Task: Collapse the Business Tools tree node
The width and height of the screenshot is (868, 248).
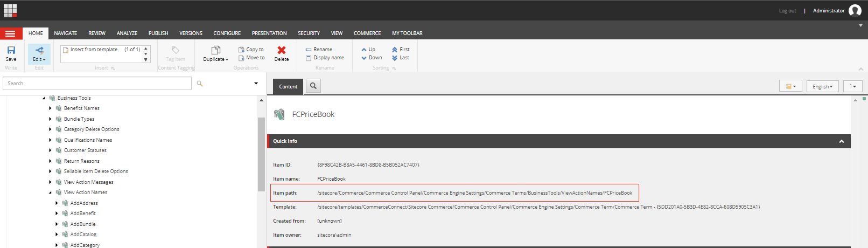Action: pyautogui.click(x=44, y=98)
